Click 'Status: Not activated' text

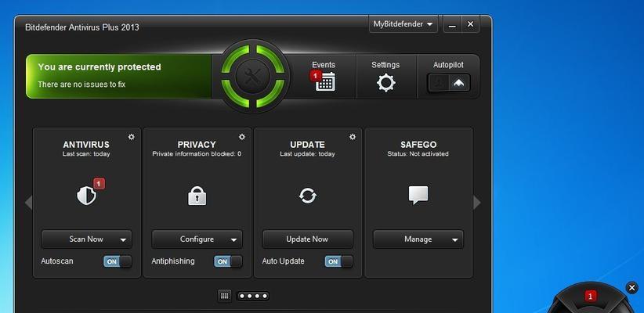[418, 154]
